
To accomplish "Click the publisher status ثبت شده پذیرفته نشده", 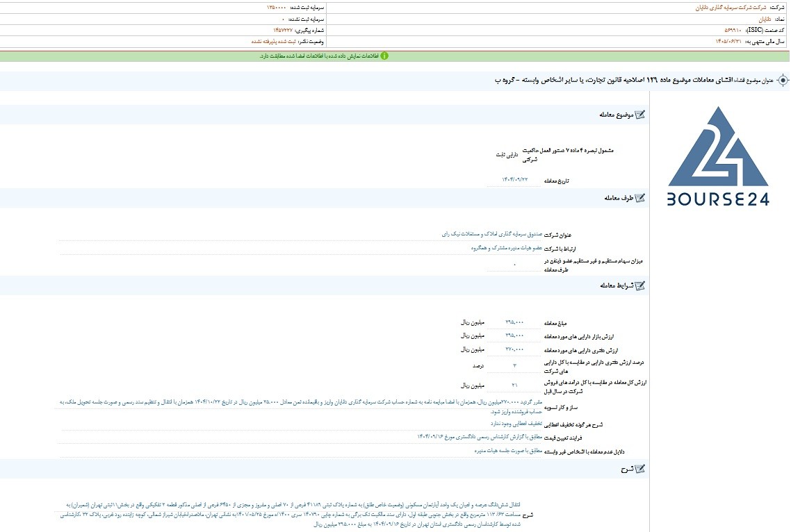I will 273,42.
